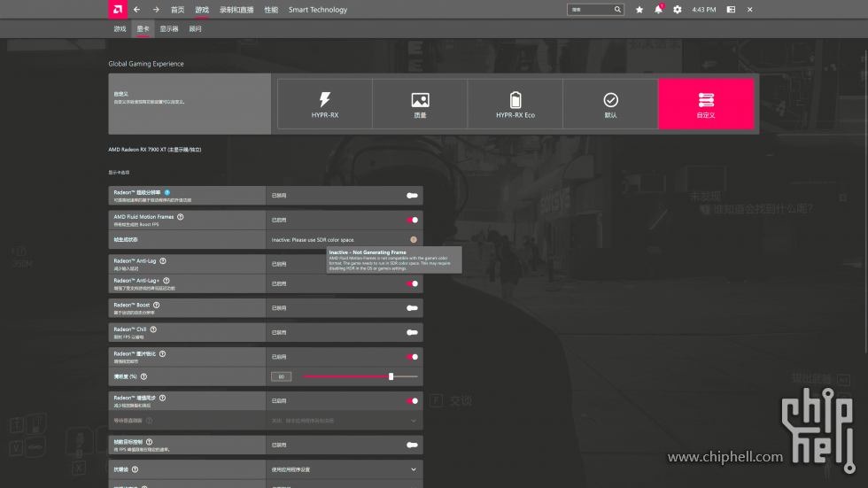Click the sharpness value field showing 80
This screenshot has height=488, width=868.
pyautogui.click(x=282, y=376)
